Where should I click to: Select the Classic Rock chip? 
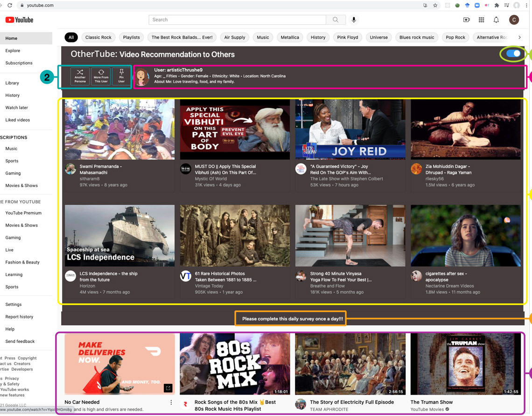point(98,37)
